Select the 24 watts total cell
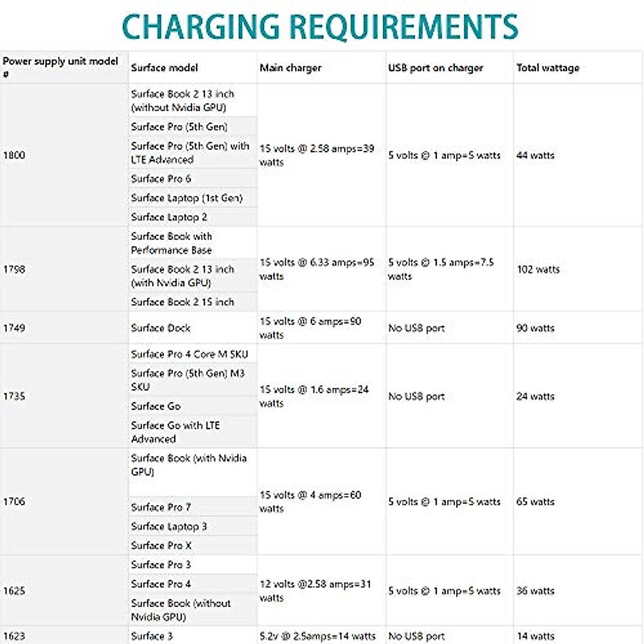The width and height of the screenshot is (644, 644). [x=535, y=397]
